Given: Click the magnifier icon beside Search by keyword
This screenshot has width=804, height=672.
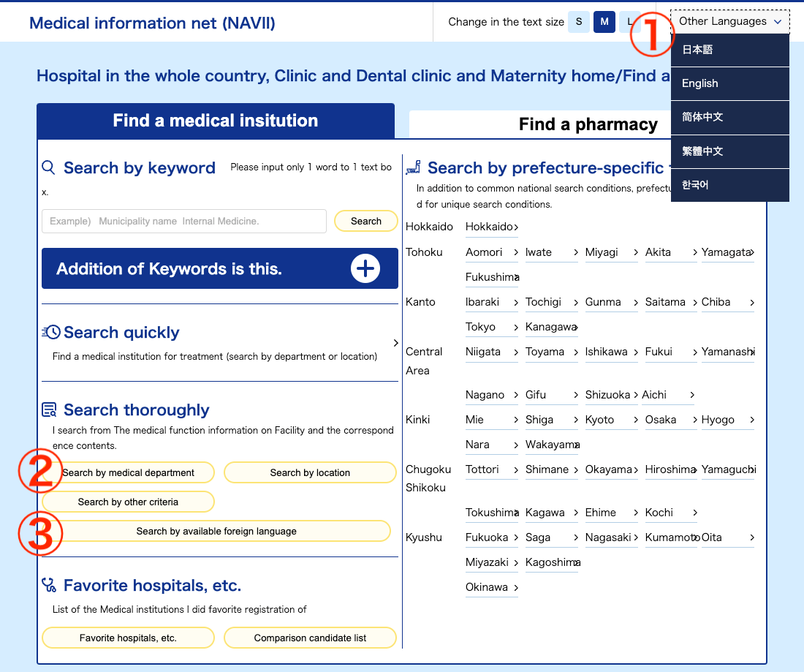Looking at the screenshot, I should pyautogui.click(x=49, y=167).
